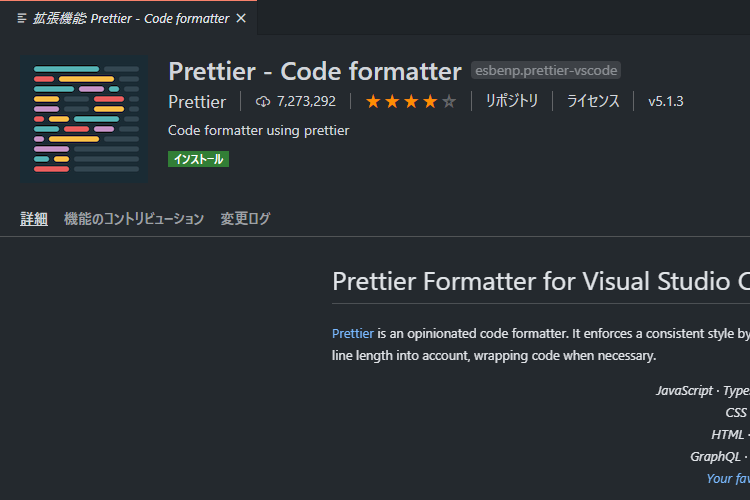Click the v5.1.3 version text
Image resolution: width=750 pixels, height=500 pixels.
(x=666, y=101)
